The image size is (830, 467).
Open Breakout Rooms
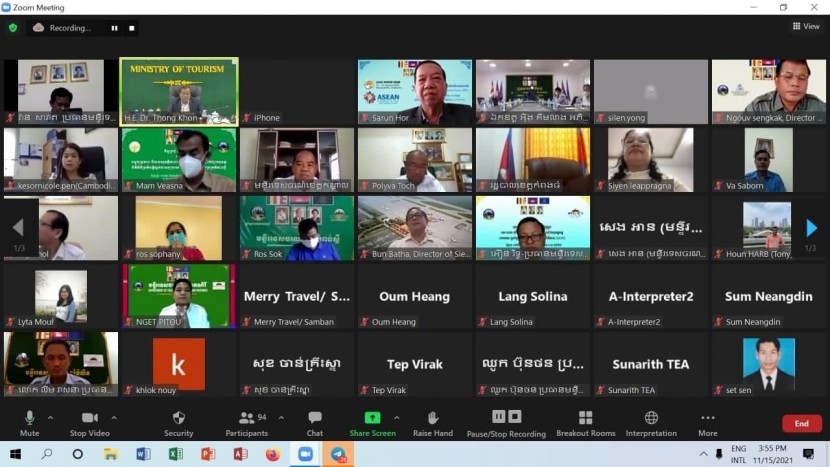[585, 422]
